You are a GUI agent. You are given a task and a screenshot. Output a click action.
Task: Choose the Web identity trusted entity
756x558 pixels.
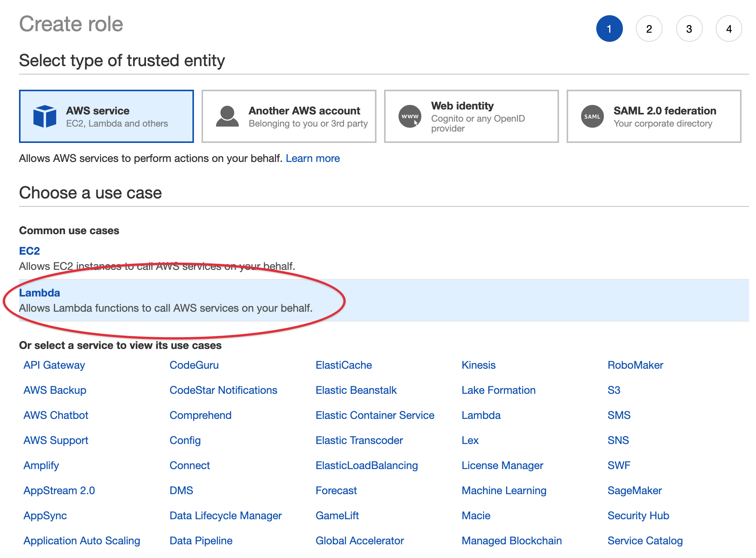(471, 116)
